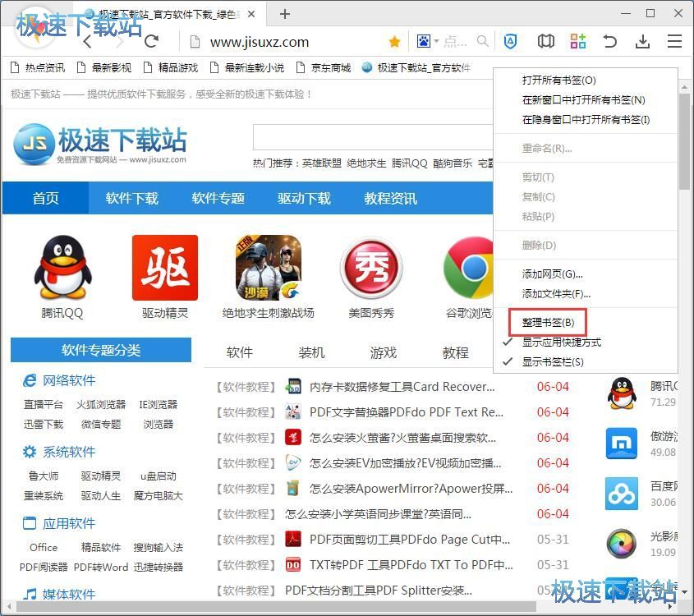Select 在新窗口中打开所有书签(N)
Viewport: 694px width, 616px height.
click(585, 100)
